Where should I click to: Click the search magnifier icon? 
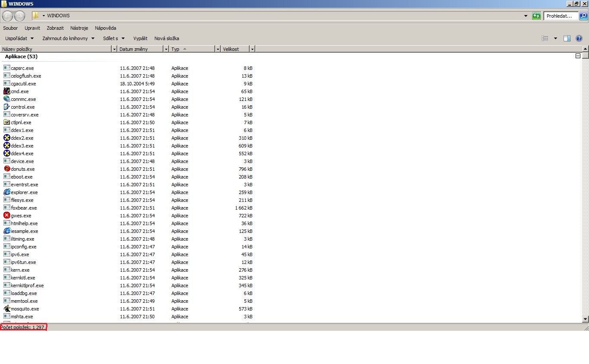pos(583,16)
